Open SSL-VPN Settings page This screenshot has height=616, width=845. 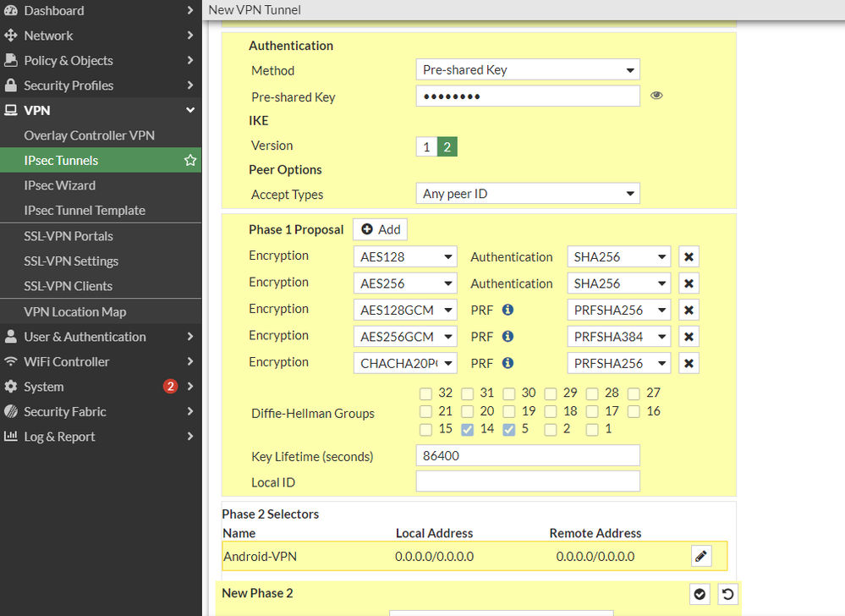[x=71, y=261]
